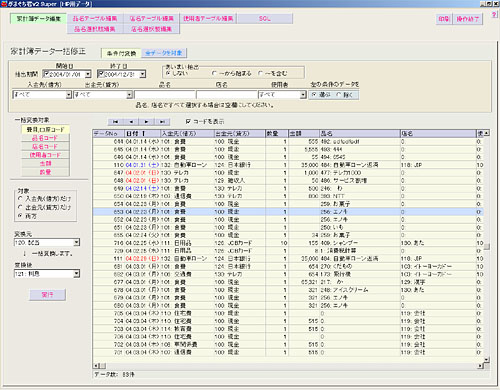The image size is (500, 390).
Task: Select the 全データを対象 sub-tab
Action: point(164,53)
